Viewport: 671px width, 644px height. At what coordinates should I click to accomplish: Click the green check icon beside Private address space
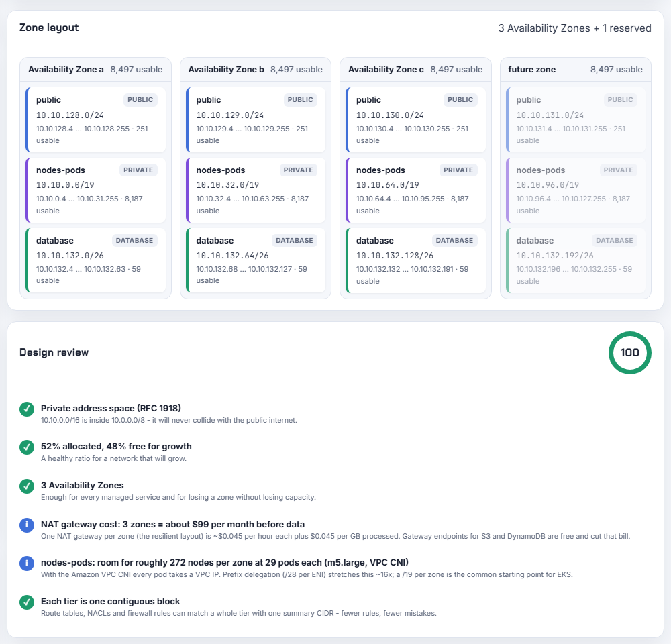(x=27, y=409)
